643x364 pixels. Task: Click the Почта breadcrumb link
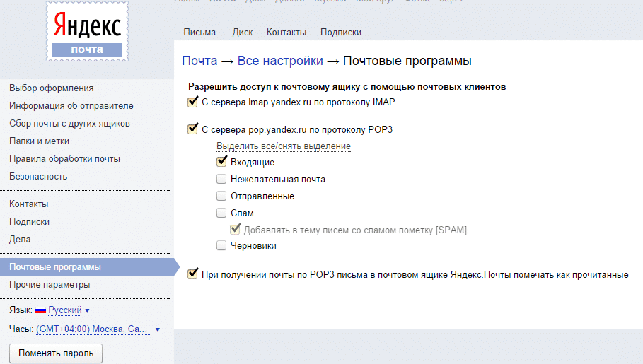click(199, 61)
